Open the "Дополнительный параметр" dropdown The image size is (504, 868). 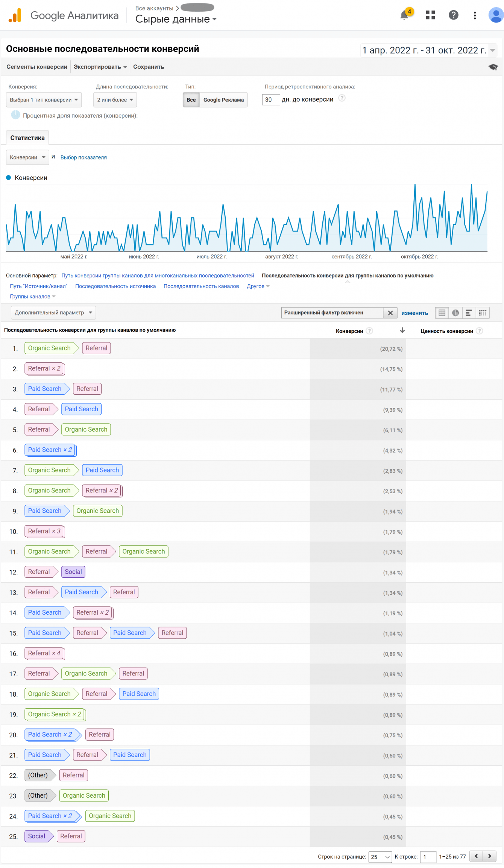point(53,313)
